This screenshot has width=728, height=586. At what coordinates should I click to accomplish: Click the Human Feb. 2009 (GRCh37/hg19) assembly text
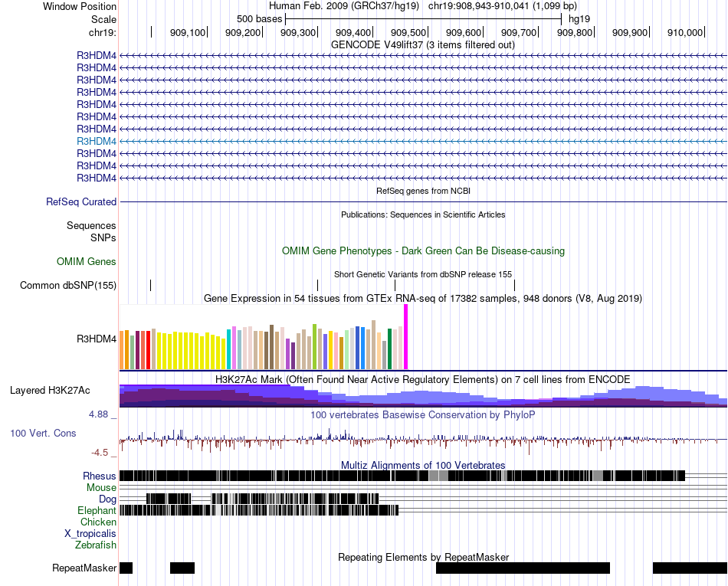tap(344, 6)
